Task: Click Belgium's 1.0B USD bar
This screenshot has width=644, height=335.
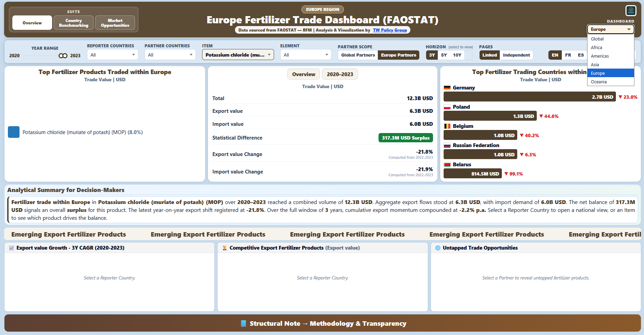Action: coord(480,135)
